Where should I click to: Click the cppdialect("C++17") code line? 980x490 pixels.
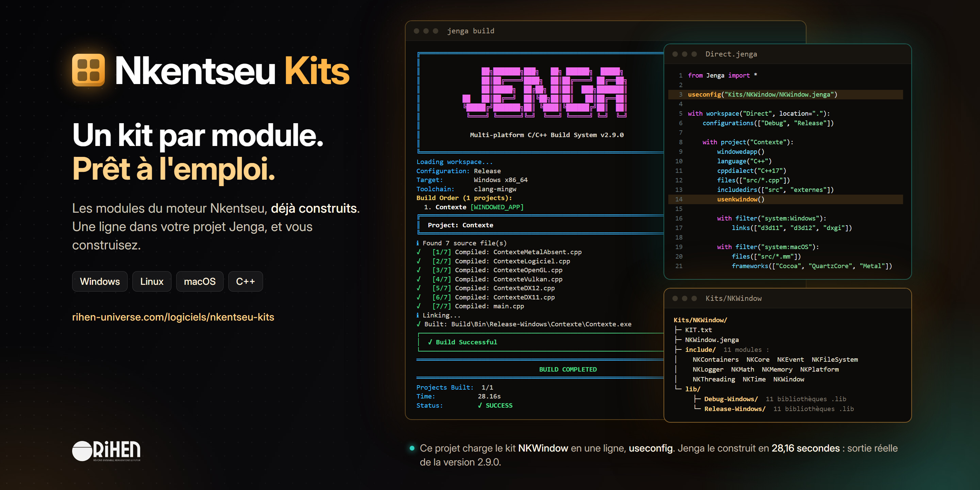(751, 171)
